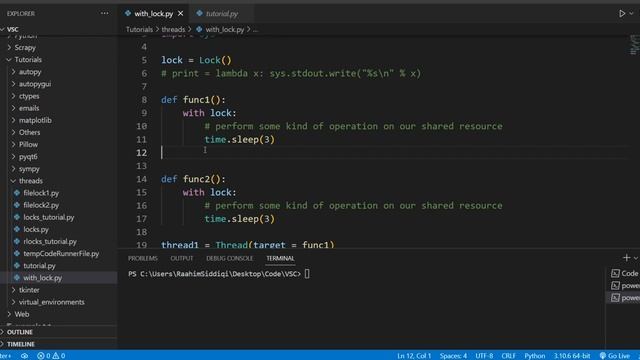Open the DEBUG CONSOLE panel tab
This screenshot has width=640, height=360.
(229, 258)
